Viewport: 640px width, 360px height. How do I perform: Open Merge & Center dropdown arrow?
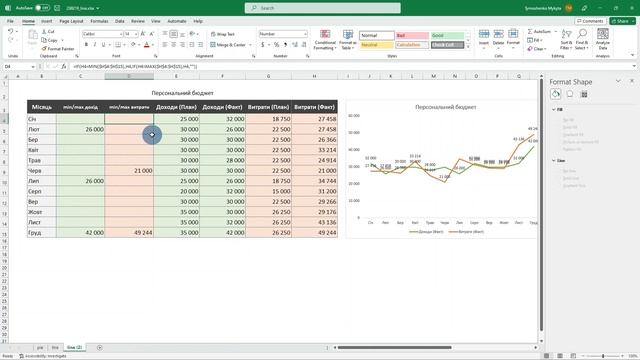[250, 45]
